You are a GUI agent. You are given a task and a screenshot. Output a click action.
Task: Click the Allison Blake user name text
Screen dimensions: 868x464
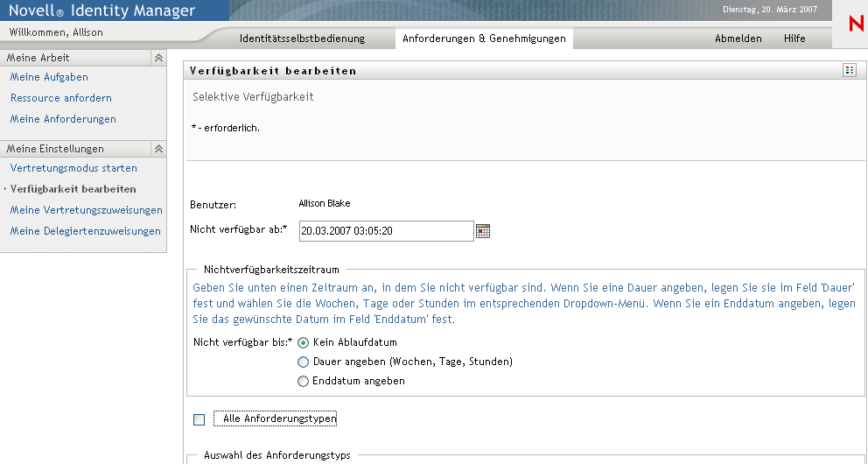pyautogui.click(x=325, y=203)
